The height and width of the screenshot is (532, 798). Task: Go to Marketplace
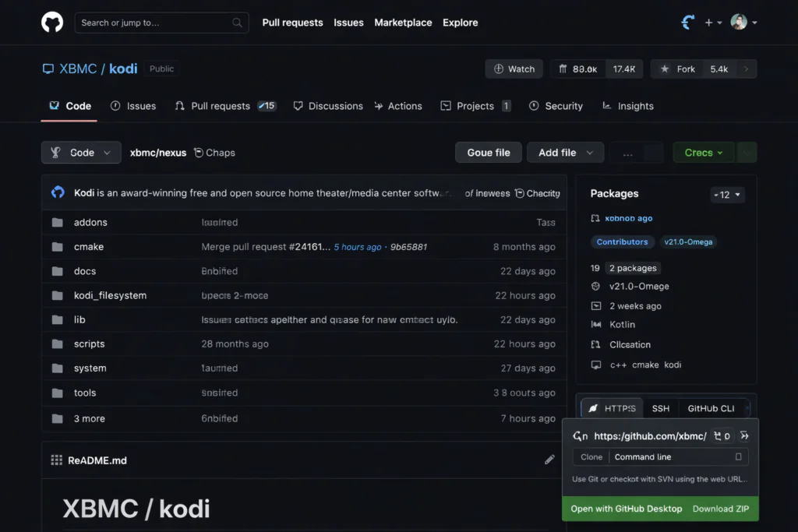[x=403, y=23]
